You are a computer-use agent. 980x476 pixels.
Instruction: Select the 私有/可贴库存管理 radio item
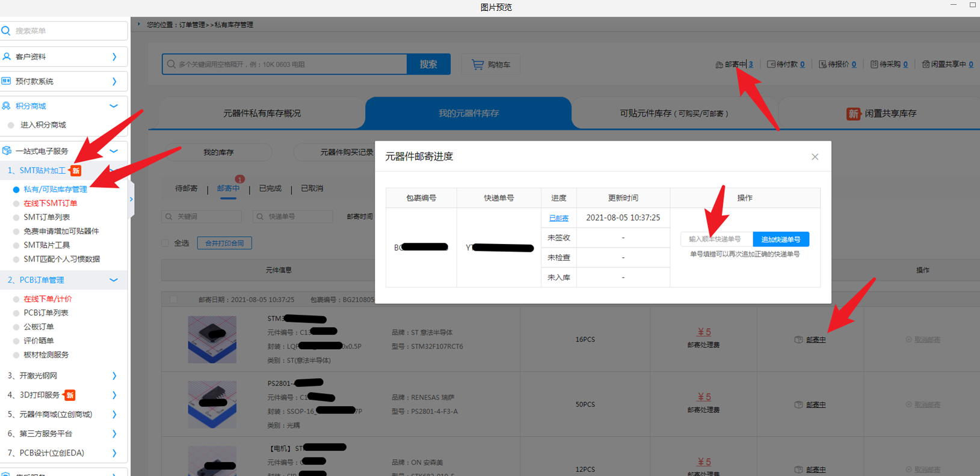click(16, 189)
